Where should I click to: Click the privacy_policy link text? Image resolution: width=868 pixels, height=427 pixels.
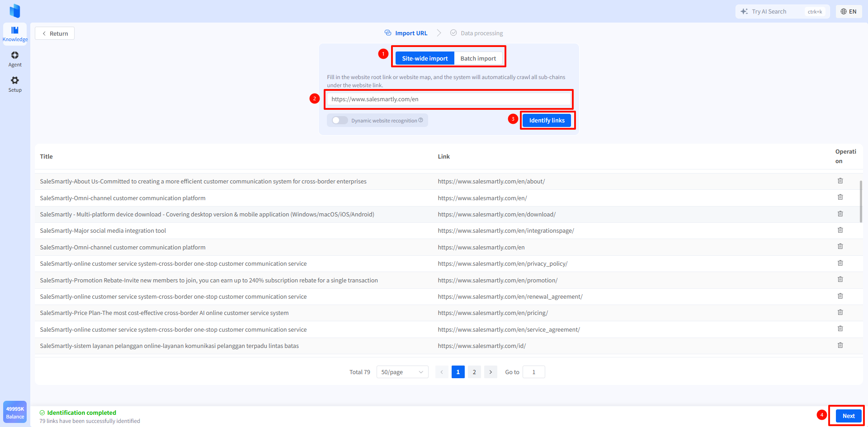click(503, 263)
